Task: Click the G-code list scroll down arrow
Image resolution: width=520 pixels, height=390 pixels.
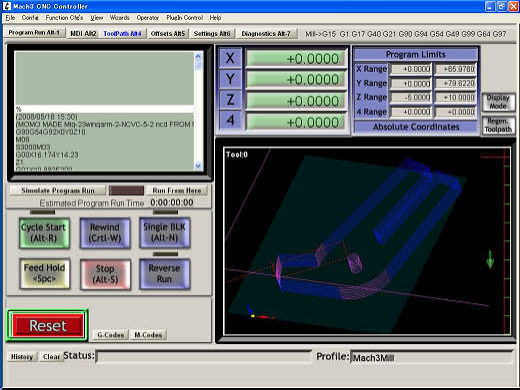Action: pyautogui.click(x=198, y=166)
